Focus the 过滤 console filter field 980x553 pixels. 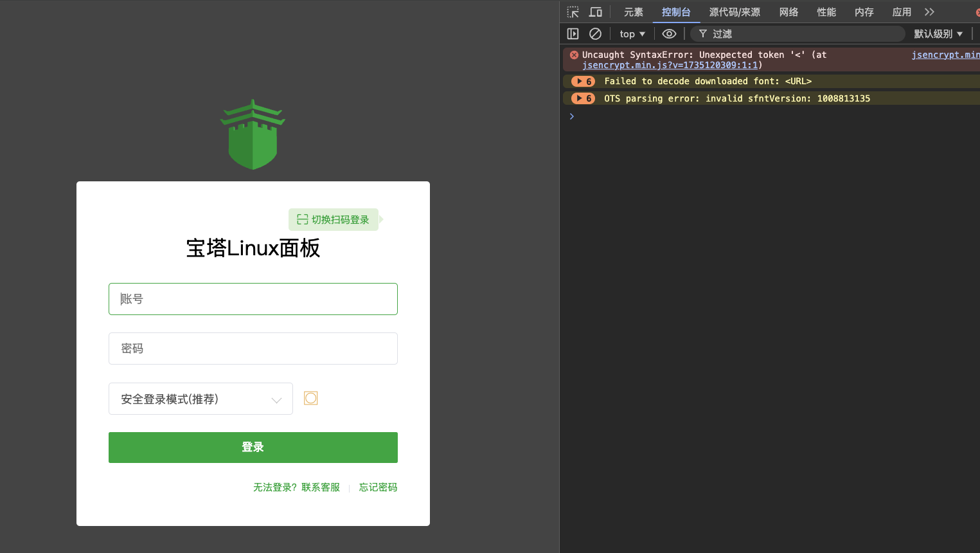(x=797, y=34)
